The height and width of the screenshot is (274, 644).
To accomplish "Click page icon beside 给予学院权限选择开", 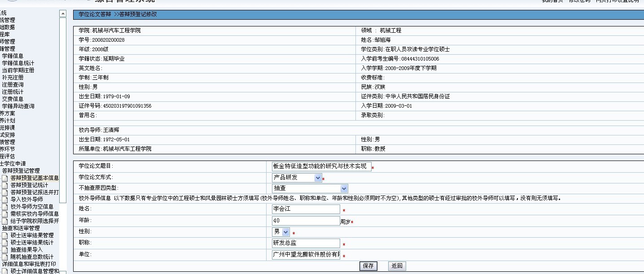I will click(x=4, y=221).
